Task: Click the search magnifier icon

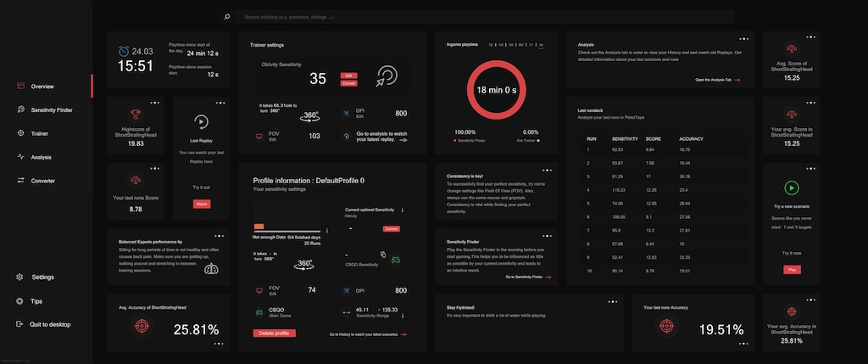Action: coord(227,17)
